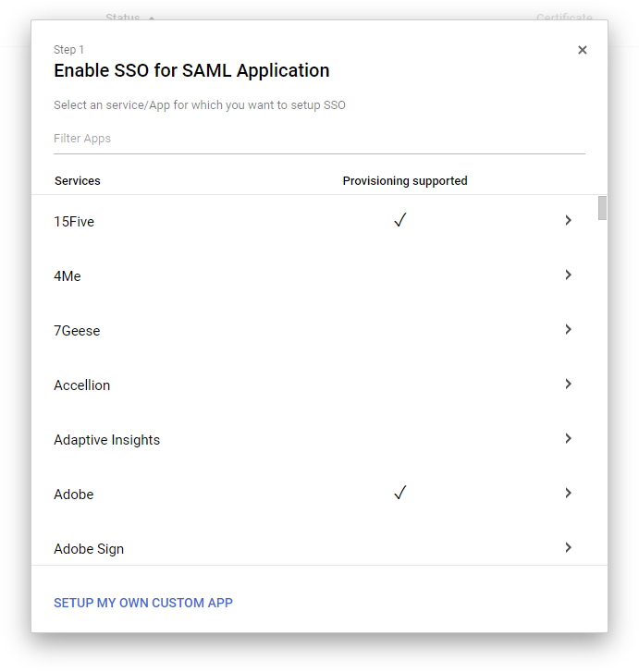Viewport: 639px width, 672px height.
Task: Choose Adobe Sign from the list
Action: coord(89,549)
